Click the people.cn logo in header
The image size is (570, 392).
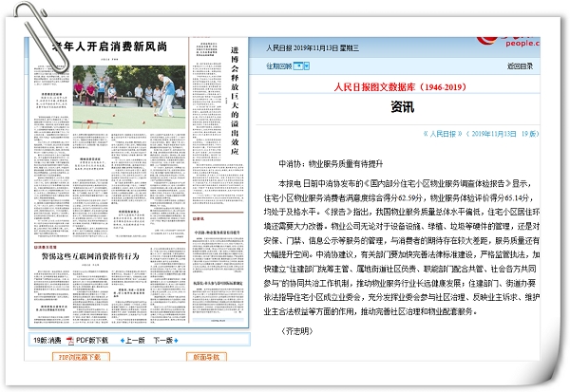pyautogui.click(x=509, y=41)
